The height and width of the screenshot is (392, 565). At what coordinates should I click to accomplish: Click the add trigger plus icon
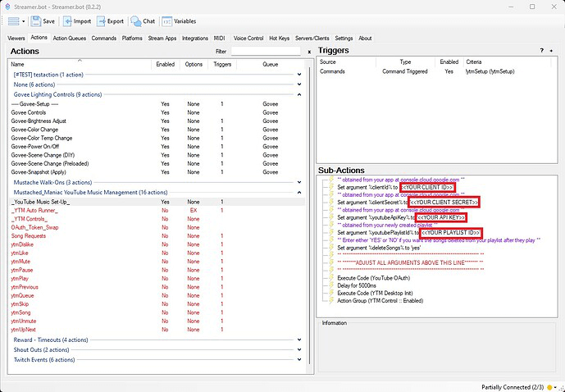pos(551,51)
